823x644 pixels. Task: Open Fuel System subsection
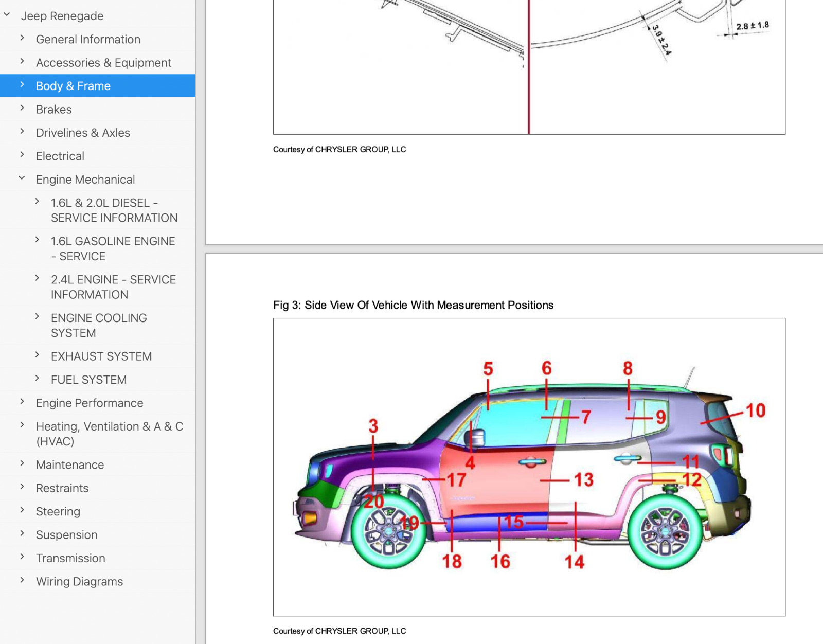pos(88,380)
